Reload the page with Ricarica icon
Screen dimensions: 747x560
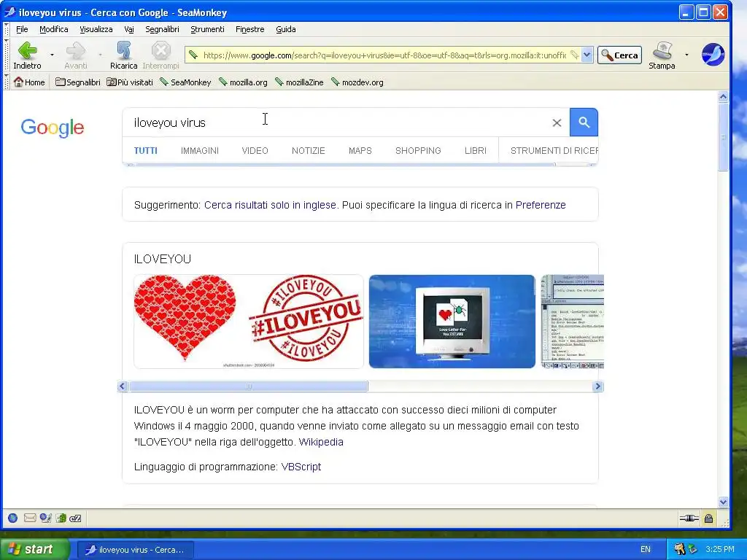click(123, 50)
